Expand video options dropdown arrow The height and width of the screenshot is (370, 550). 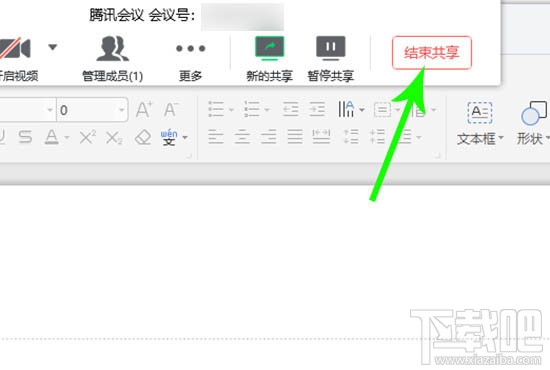coord(53,47)
